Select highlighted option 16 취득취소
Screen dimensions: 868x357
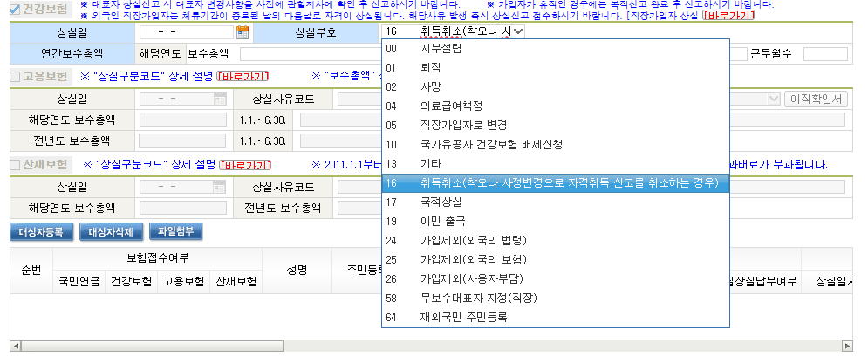(556, 182)
